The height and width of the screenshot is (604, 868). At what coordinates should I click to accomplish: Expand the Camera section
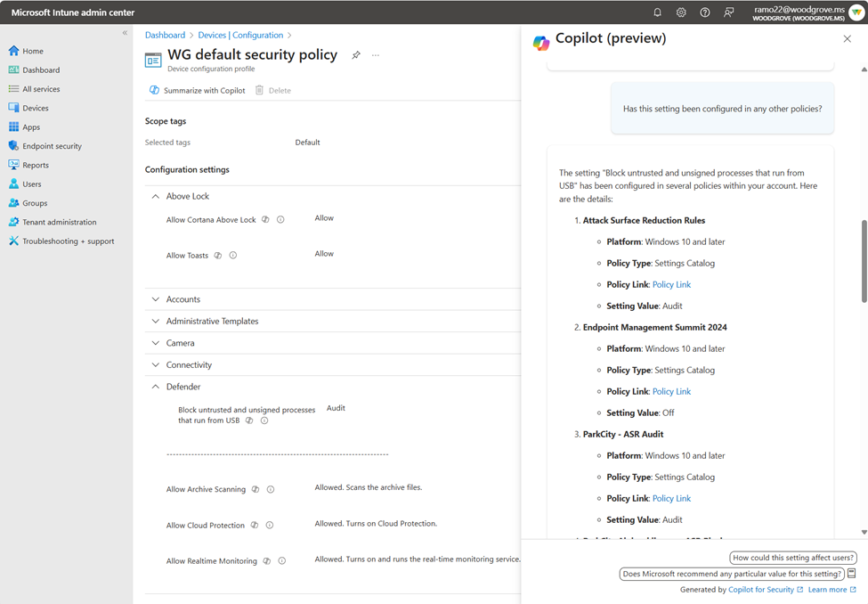[x=156, y=343]
